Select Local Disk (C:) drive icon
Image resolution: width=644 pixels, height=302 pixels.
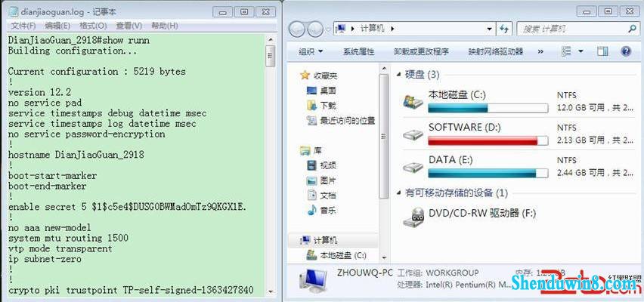pos(413,102)
